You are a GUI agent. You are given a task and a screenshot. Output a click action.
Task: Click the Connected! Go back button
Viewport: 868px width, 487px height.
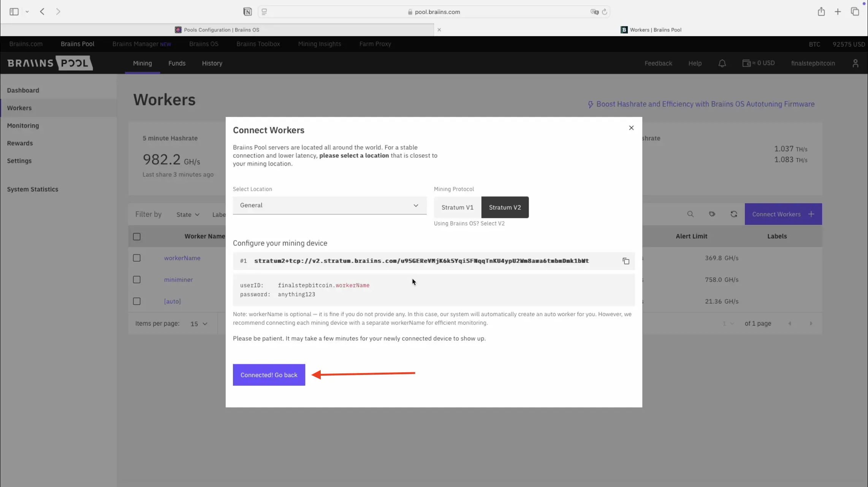click(x=269, y=375)
